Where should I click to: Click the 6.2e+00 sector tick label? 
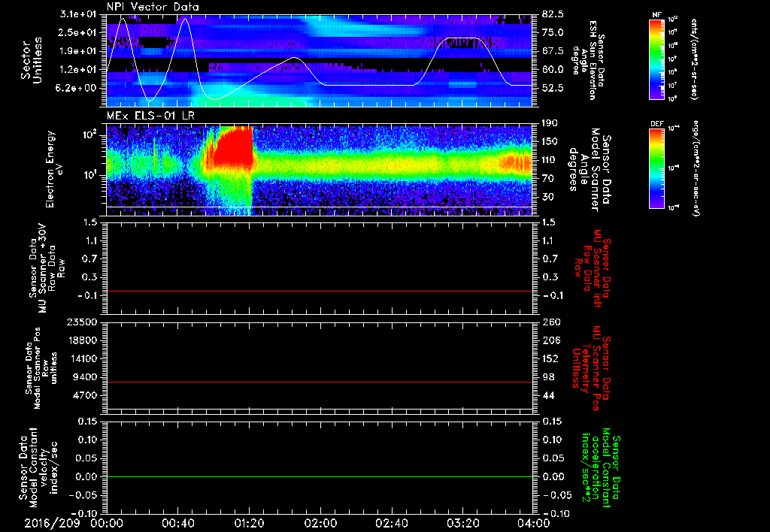77,88
